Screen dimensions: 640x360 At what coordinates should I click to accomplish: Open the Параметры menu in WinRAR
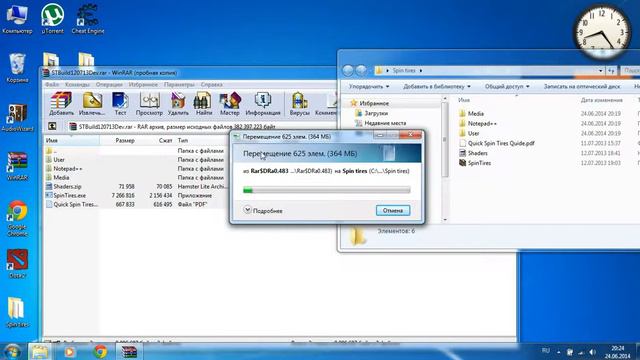pyautogui.click(x=179, y=84)
